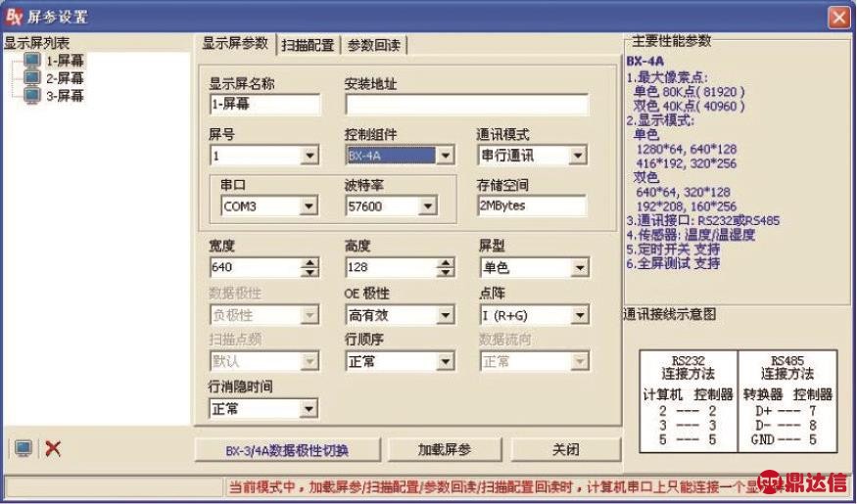Click the 3.通讯接口: RS232或RS485 line
Image resolution: width=857 pixels, height=504 pixels.
tap(703, 221)
